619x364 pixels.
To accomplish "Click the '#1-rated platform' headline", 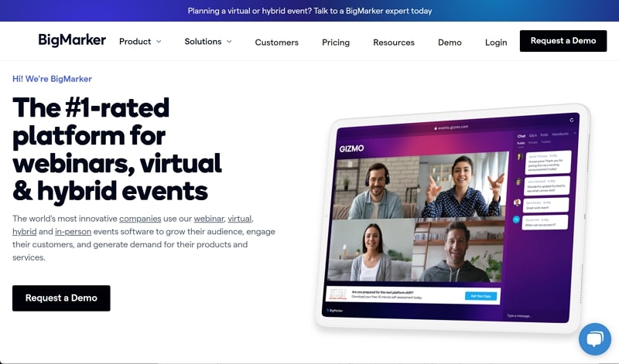I will click(x=117, y=149).
